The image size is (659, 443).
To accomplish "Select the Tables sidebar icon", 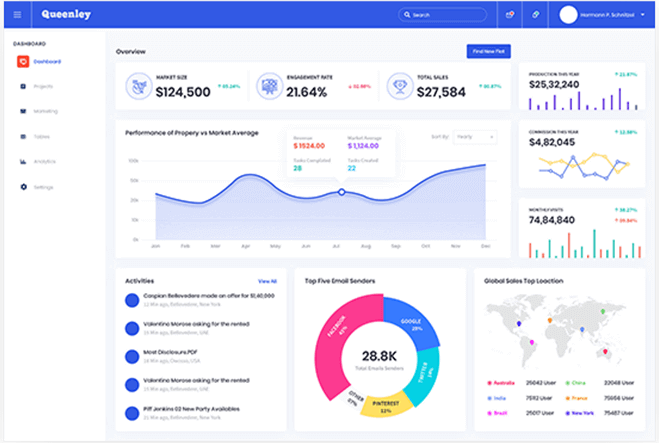I will pos(22,136).
